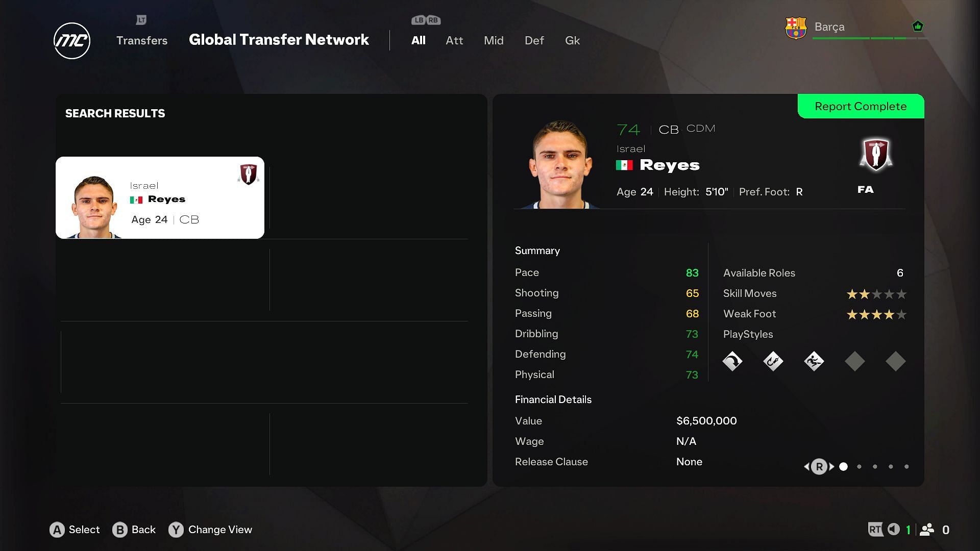Switch to the Gk filter tab

click(x=572, y=40)
